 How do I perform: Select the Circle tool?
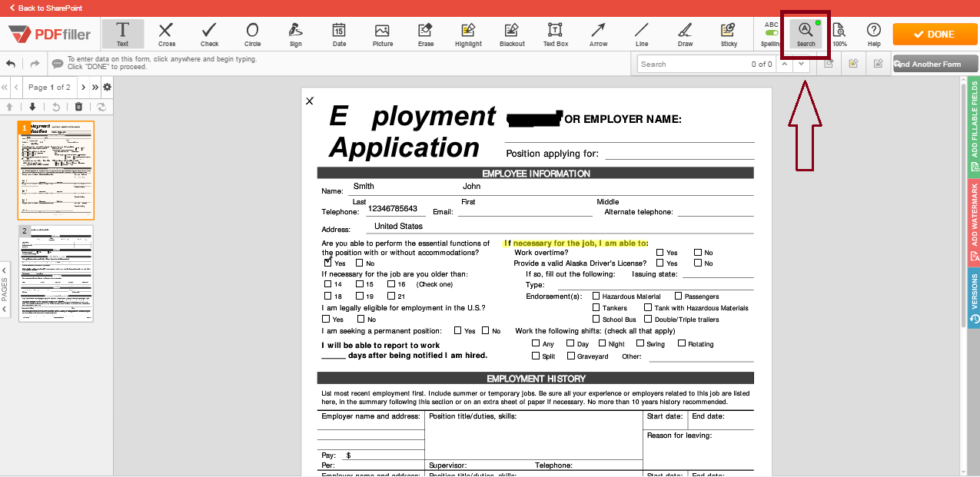(252, 35)
